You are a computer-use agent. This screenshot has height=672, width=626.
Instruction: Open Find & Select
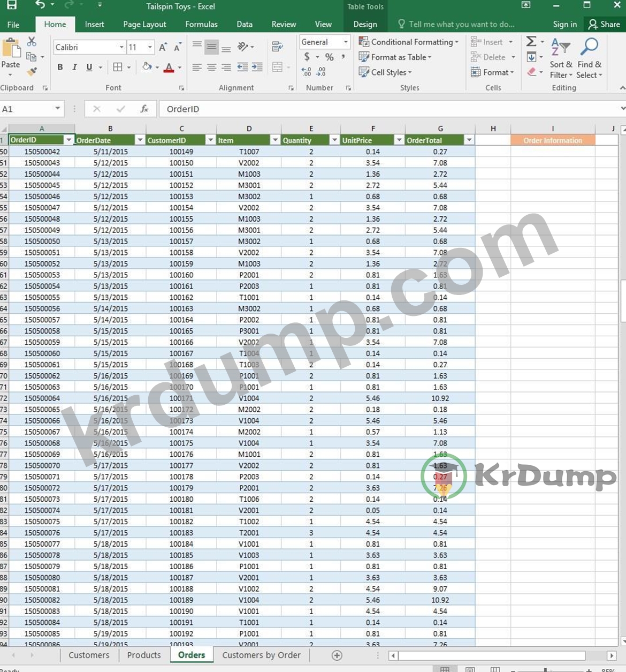tap(589, 58)
